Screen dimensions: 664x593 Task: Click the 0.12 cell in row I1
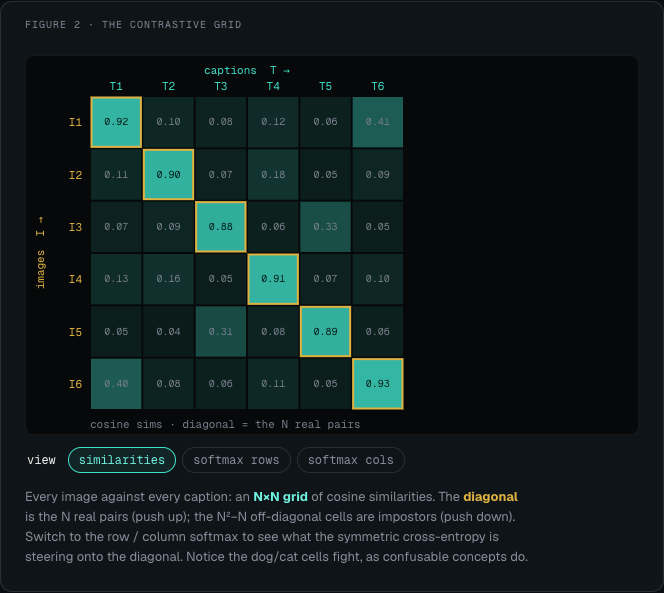coord(273,122)
